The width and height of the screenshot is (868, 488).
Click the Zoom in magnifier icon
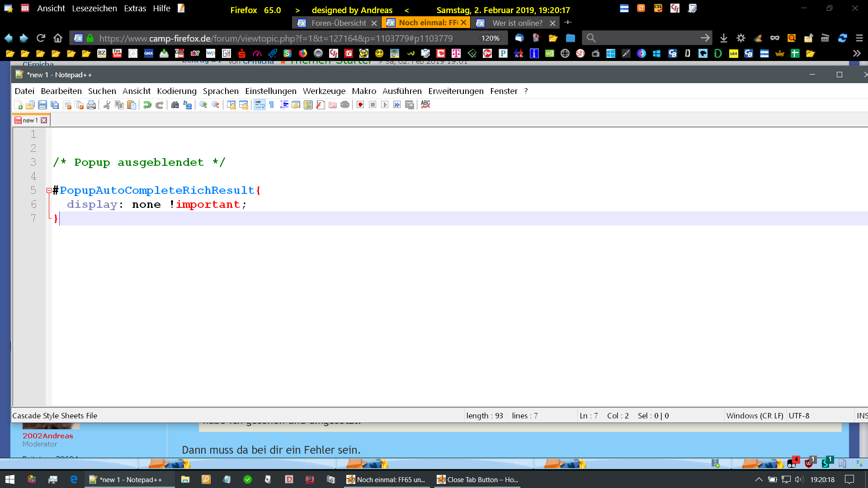pyautogui.click(x=203, y=105)
